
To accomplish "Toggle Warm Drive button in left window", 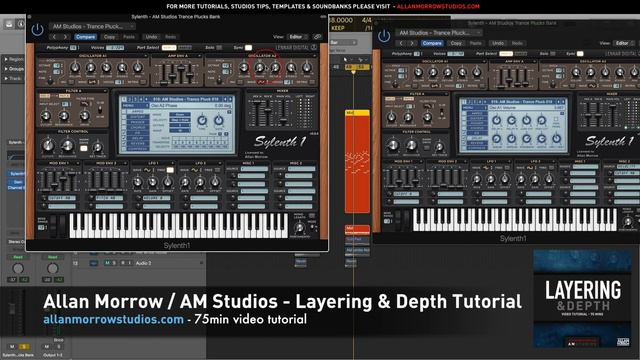I will coord(84,148).
